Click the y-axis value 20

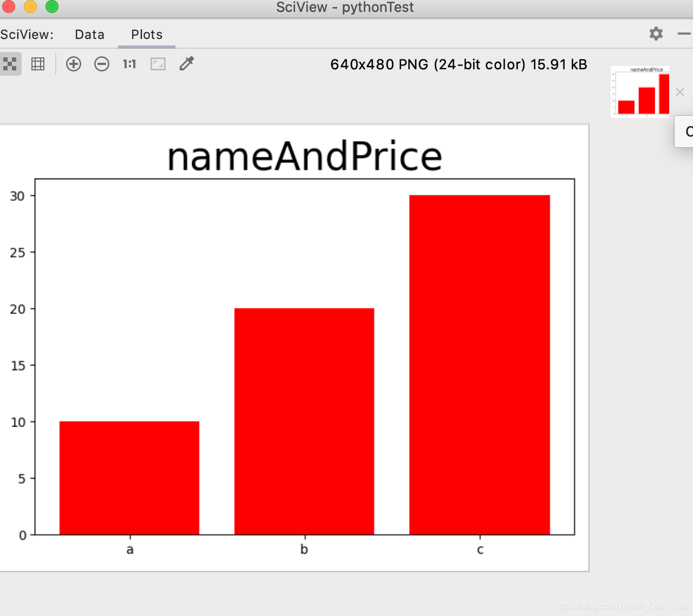tap(17, 309)
